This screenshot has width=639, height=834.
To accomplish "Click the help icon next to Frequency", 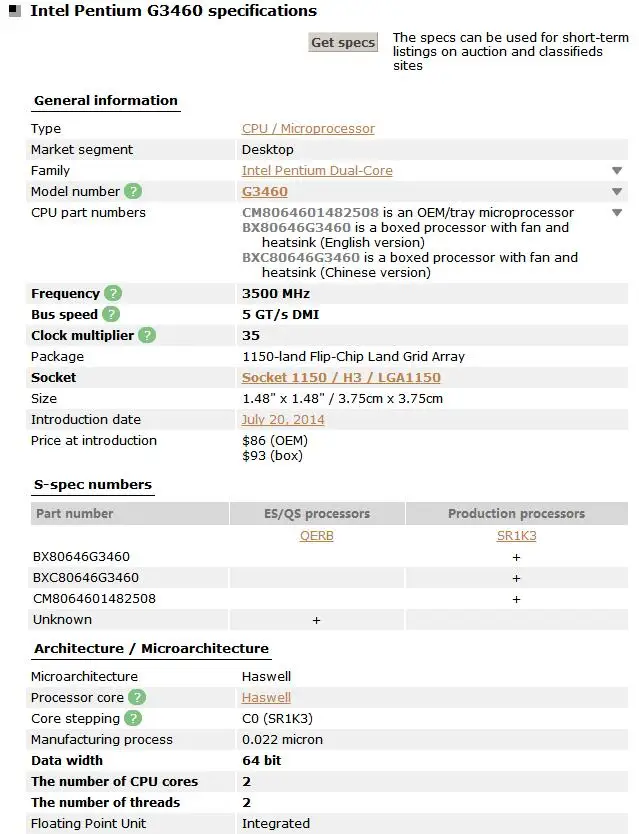I will (x=113, y=293).
